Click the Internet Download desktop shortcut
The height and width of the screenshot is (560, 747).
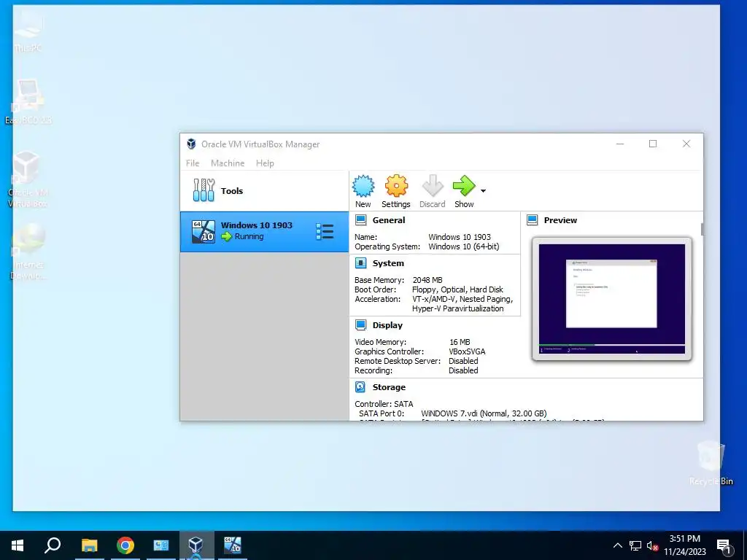point(28,252)
